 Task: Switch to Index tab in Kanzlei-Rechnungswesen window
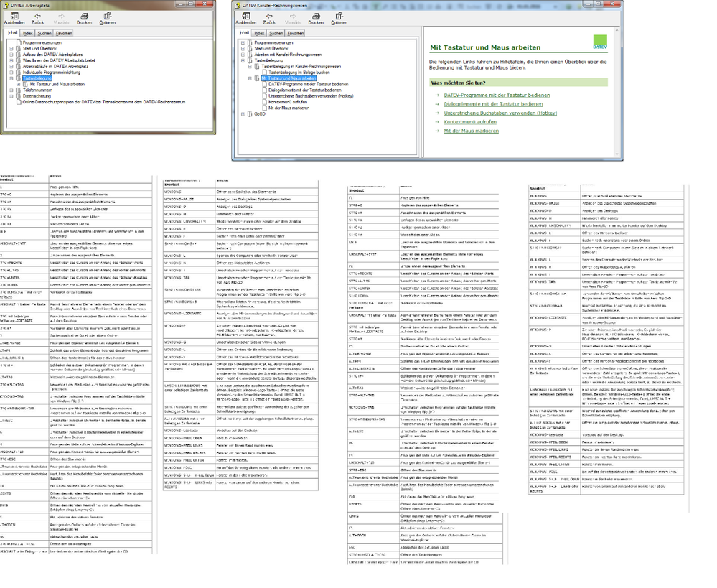point(259,34)
